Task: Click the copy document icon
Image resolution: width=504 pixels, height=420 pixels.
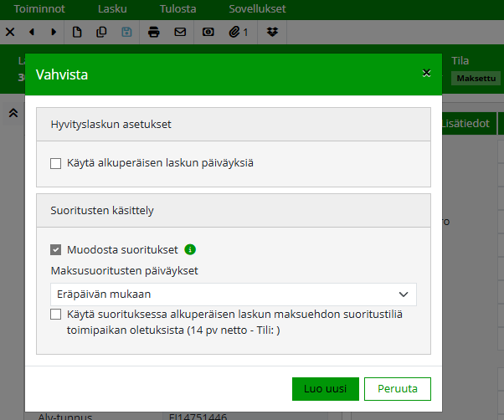Action: tap(101, 32)
